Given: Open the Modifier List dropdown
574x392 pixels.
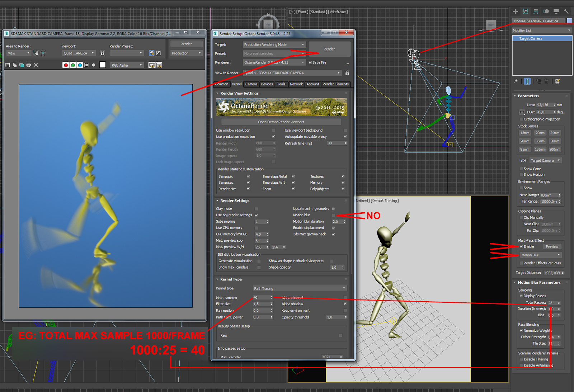Looking at the screenshot, I should tap(542, 30).
